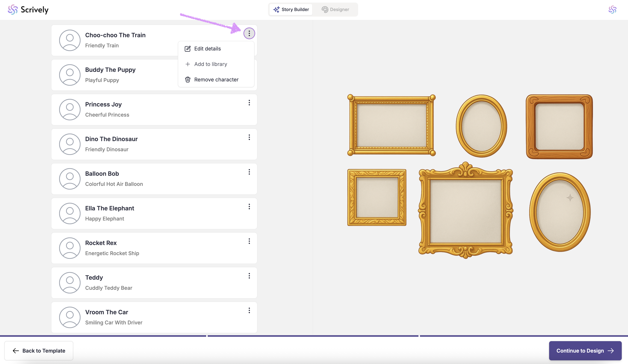628x364 pixels.
Task: Click Choo-choo The Train avatar icon
Action: (x=69, y=40)
